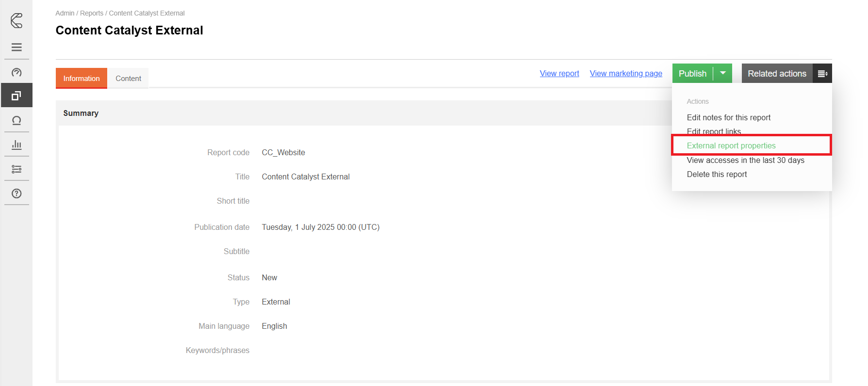
Task: Switch to the Information tab
Action: pos(82,78)
